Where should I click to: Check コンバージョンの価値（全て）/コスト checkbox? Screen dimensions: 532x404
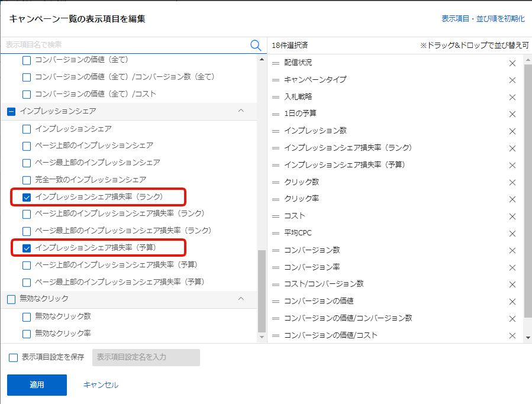[27, 94]
